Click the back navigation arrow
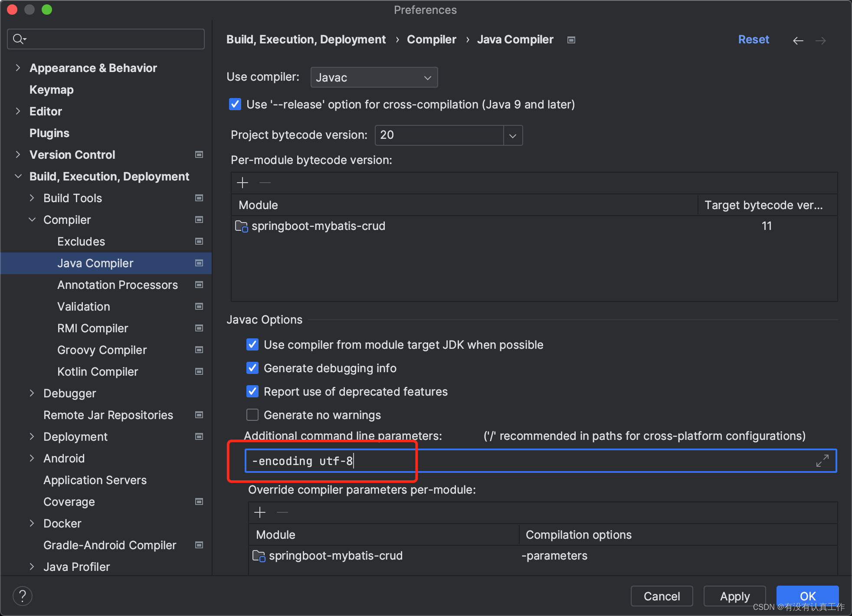852x616 pixels. click(798, 40)
